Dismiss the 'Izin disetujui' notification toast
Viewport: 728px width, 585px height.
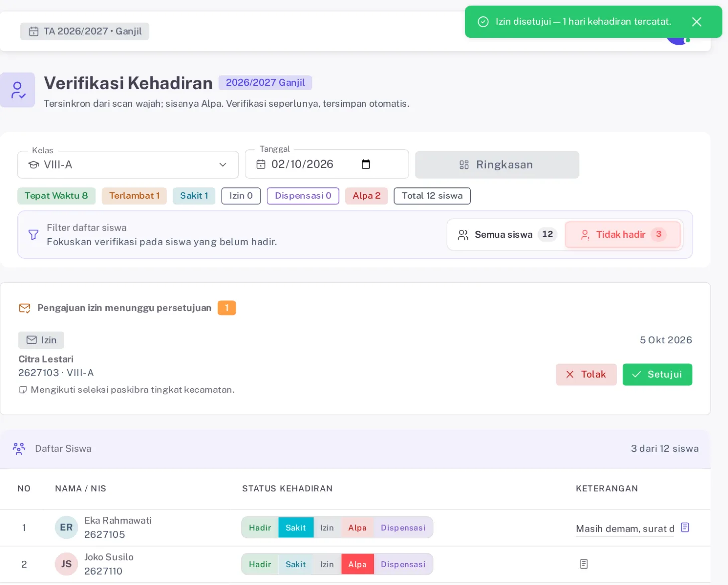pyautogui.click(x=697, y=22)
